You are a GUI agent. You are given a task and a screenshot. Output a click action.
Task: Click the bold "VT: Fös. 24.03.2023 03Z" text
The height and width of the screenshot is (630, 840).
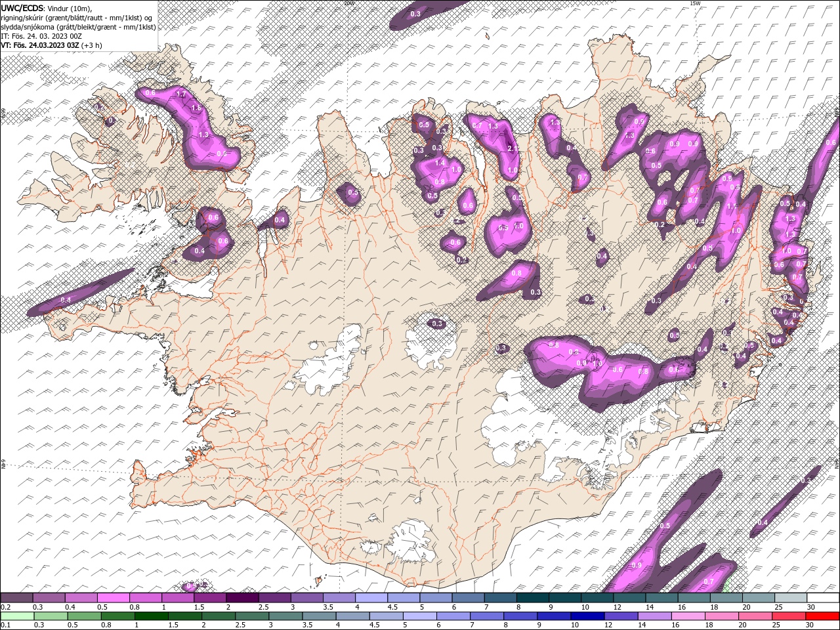point(40,45)
